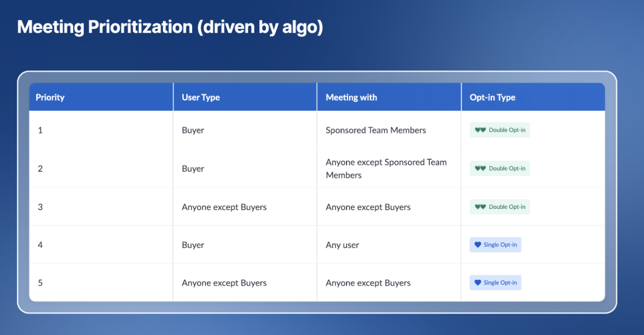Click the Meeting with column header
This screenshot has width=644, height=335.
pyautogui.click(x=351, y=97)
